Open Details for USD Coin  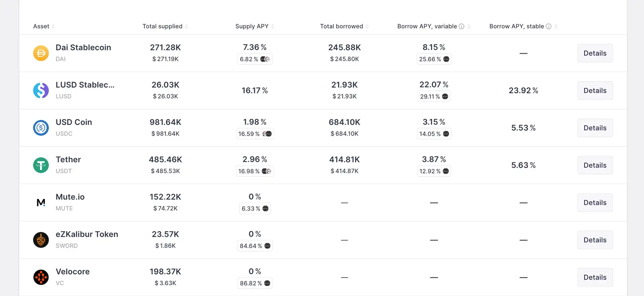pyautogui.click(x=595, y=128)
